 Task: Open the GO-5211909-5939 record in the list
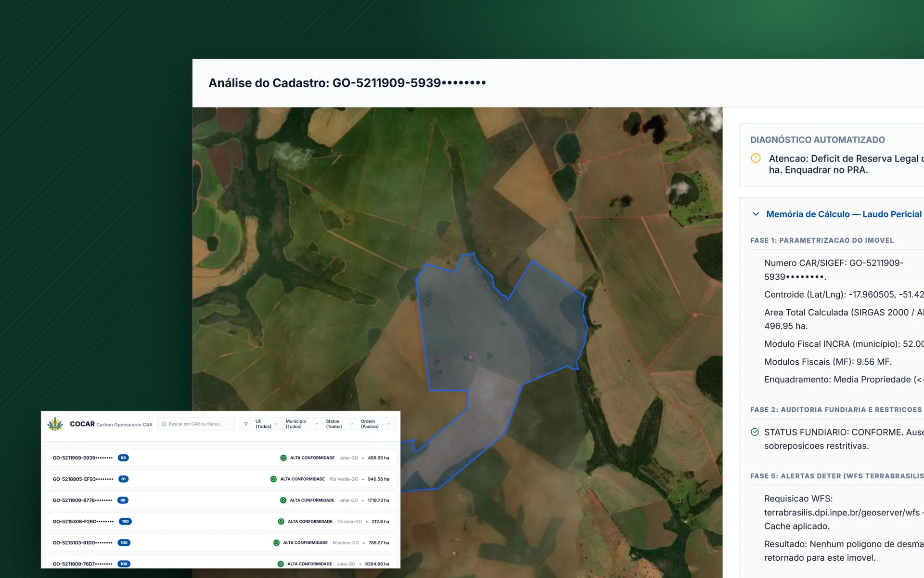pyautogui.click(x=221, y=458)
